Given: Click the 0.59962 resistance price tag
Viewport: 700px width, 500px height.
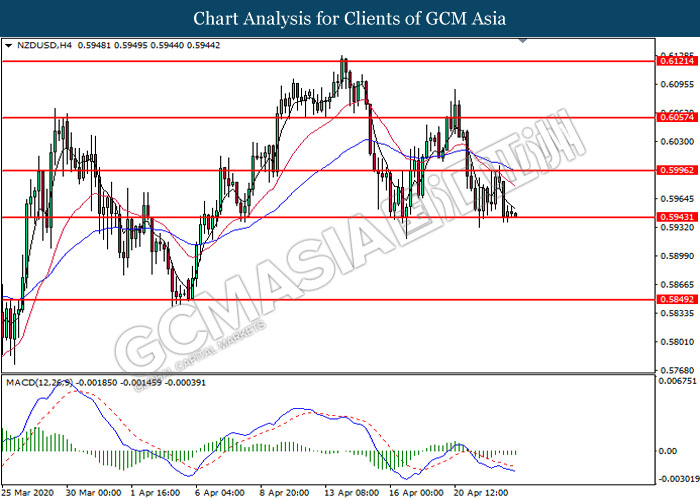Looking at the screenshot, I should (675, 170).
